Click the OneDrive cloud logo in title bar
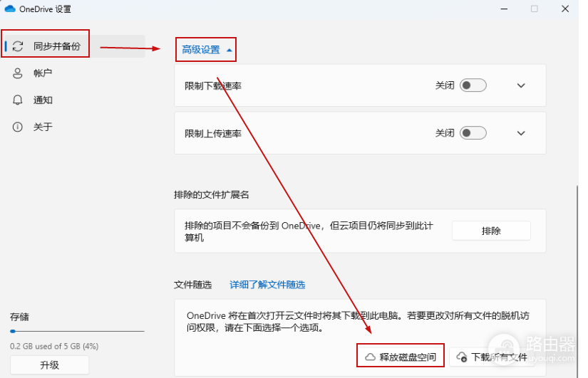This screenshot has width=588, height=378. [10, 9]
